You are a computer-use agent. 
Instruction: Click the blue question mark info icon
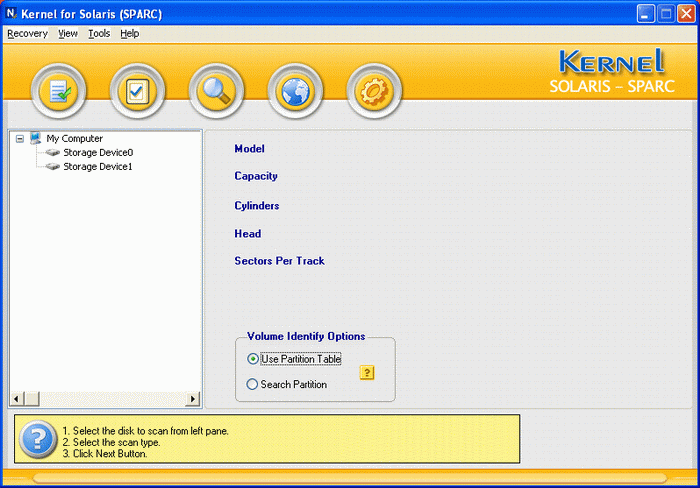coord(38,439)
